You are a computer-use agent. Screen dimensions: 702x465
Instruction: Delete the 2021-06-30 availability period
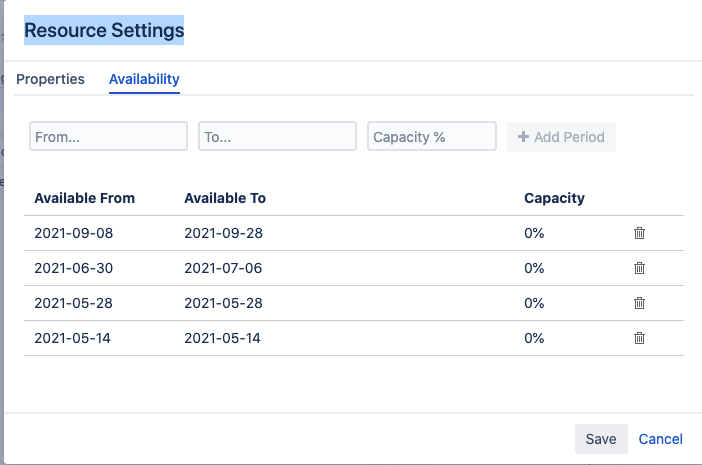pyautogui.click(x=640, y=268)
